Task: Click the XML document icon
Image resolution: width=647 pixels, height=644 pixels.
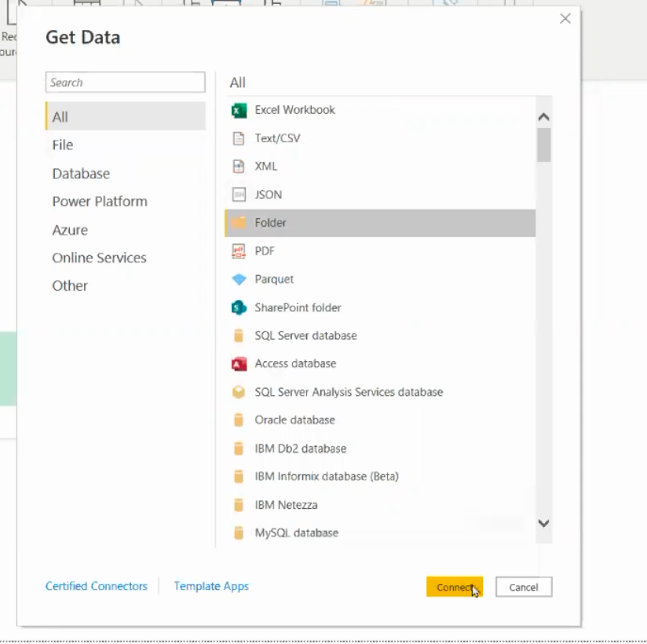Action: (239, 166)
